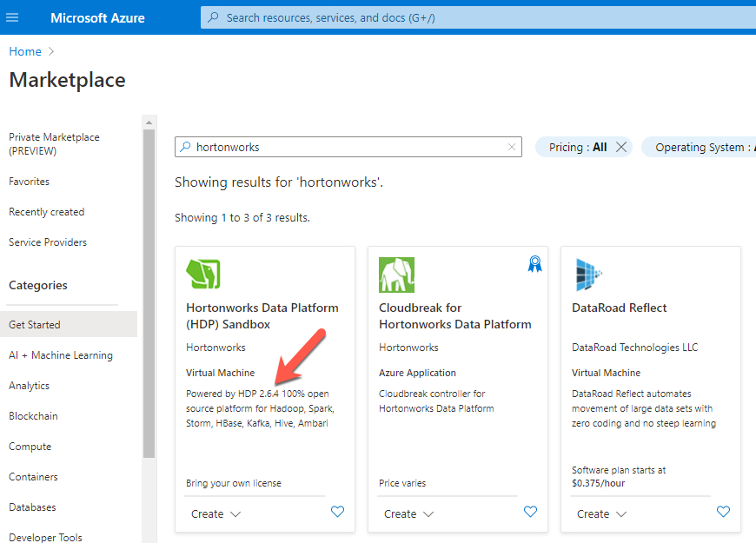Clear the hortonworks search with the X icon
Viewport: 756px width, 543px height.
pyautogui.click(x=511, y=147)
